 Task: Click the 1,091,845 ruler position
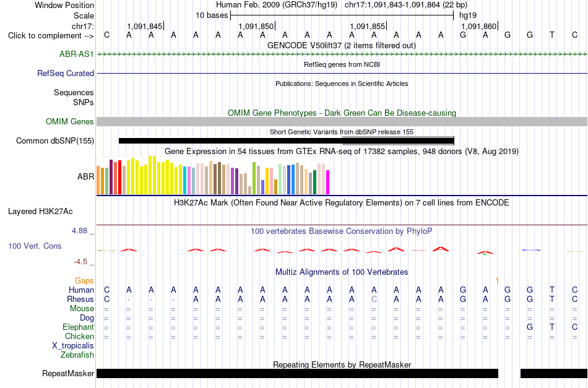[x=145, y=26]
